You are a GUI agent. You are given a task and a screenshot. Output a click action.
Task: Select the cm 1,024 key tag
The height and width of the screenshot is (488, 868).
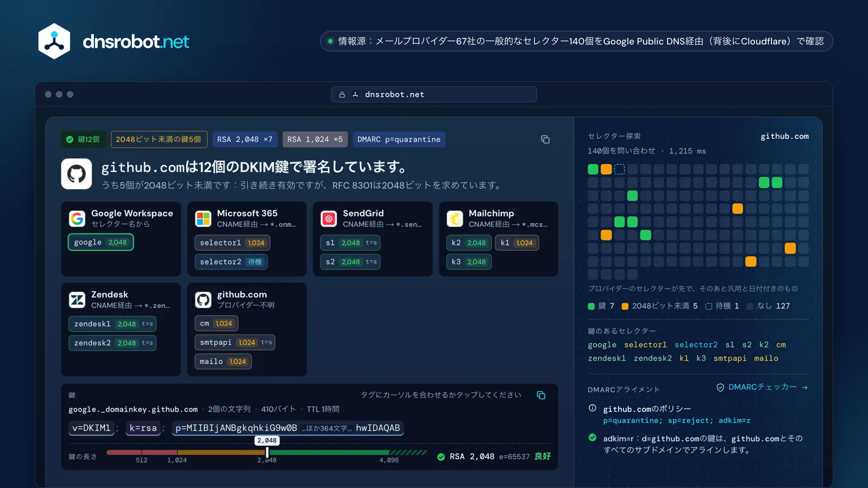click(x=216, y=323)
